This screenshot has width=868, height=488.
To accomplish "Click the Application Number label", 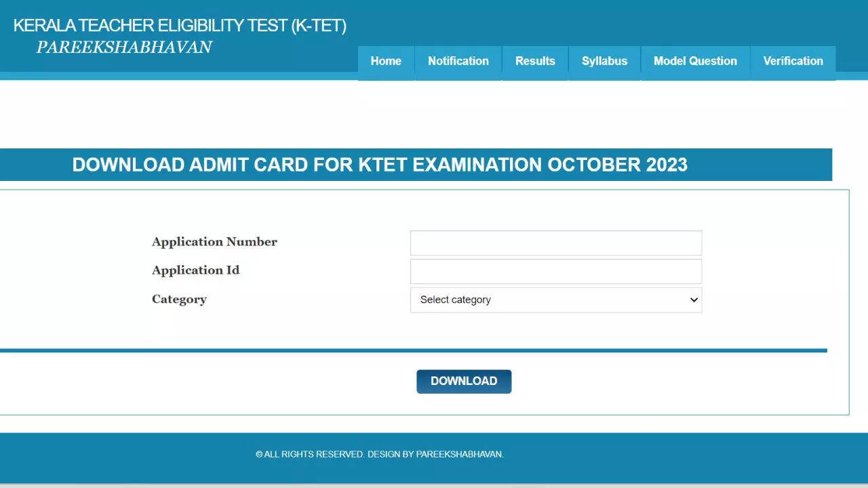I will (214, 242).
